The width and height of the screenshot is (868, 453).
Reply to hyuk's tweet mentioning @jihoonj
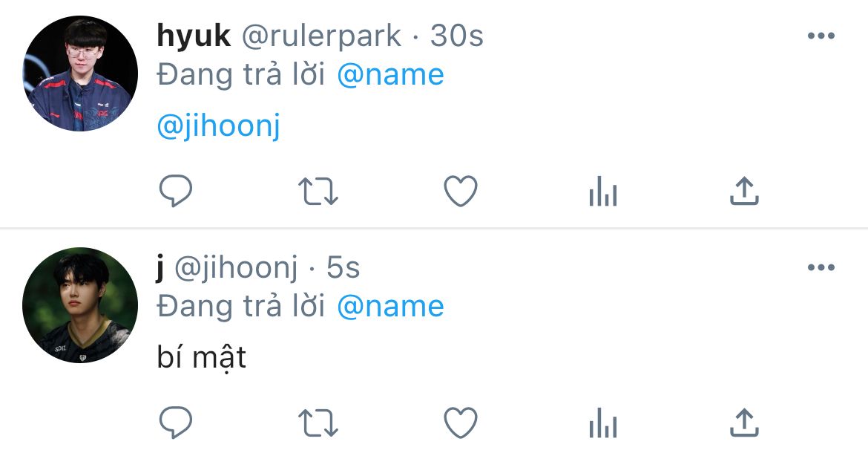coord(176,191)
